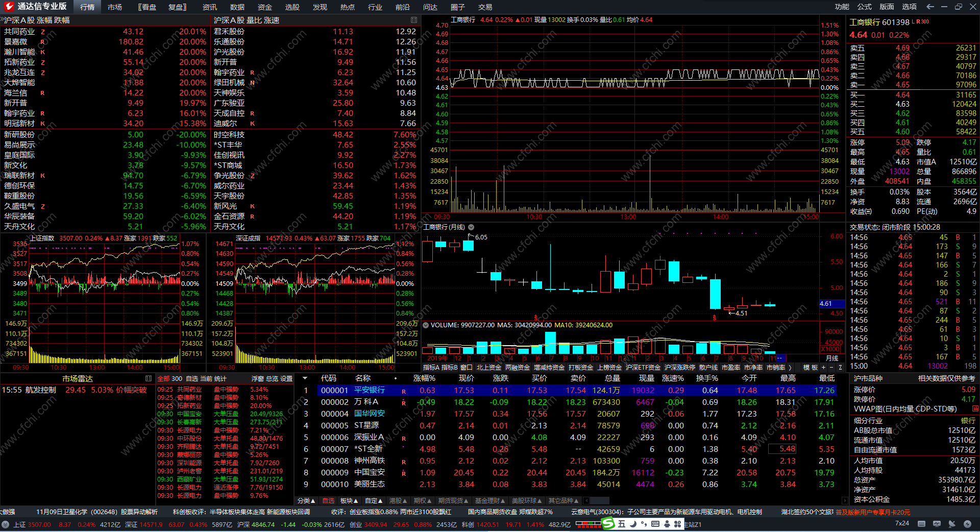Expand the 分类 category menu
980x532 pixels.
306,501
